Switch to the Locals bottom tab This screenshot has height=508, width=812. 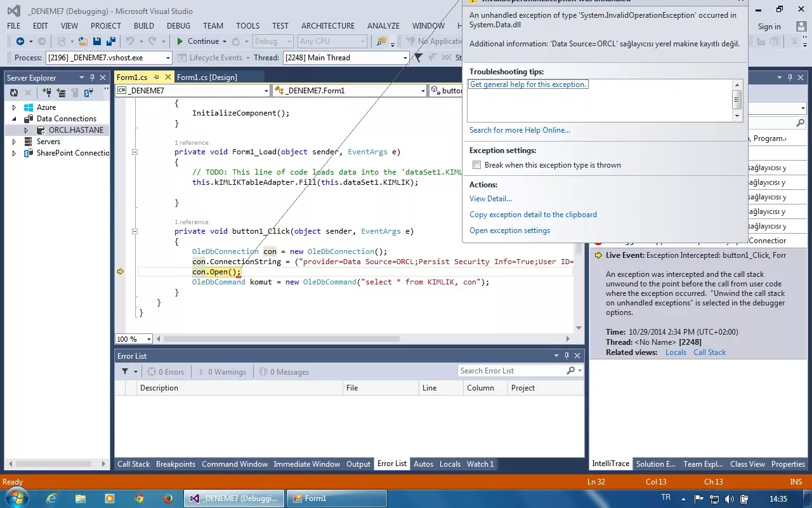pos(450,464)
